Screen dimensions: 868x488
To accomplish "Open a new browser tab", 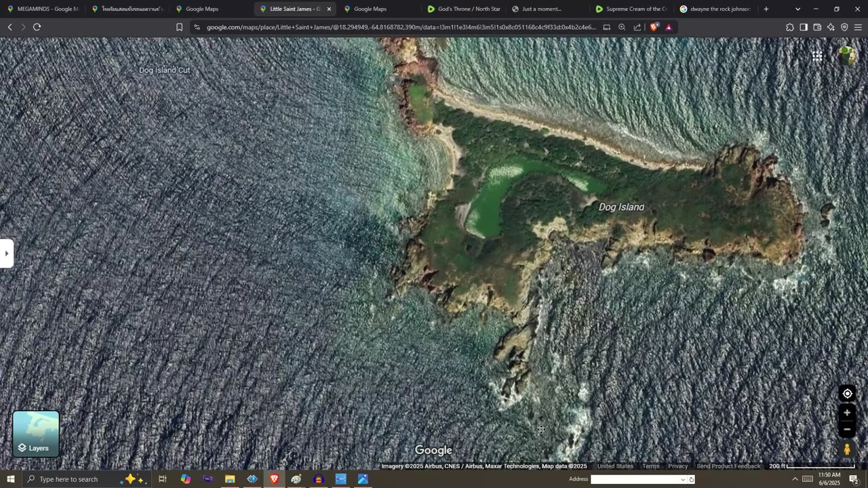I will (766, 9).
